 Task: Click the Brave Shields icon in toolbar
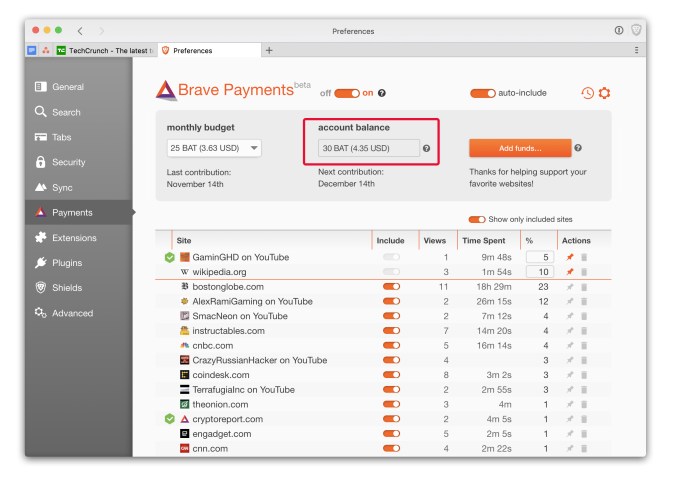pyautogui.click(x=636, y=30)
